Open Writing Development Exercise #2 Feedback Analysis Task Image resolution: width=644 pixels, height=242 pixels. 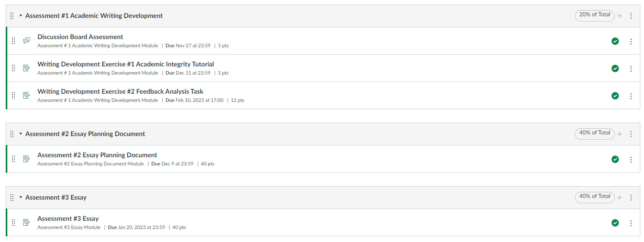[x=120, y=92]
